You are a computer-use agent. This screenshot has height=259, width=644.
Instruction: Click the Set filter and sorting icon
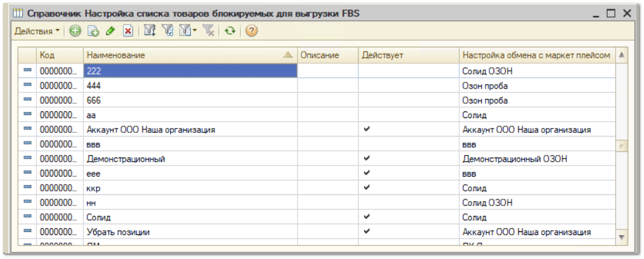(x=150, y=31)
